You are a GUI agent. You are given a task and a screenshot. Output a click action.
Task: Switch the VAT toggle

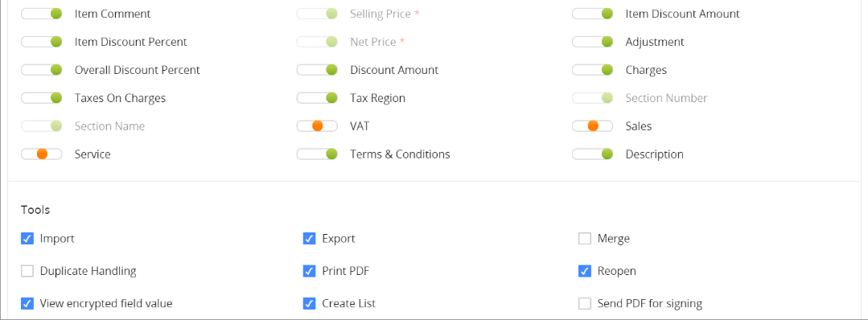coord(317,126)
